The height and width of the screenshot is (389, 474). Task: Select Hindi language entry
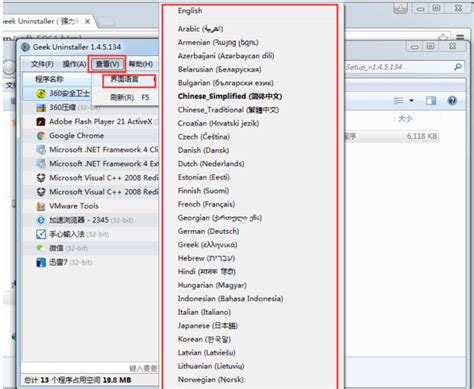point(207,272)
